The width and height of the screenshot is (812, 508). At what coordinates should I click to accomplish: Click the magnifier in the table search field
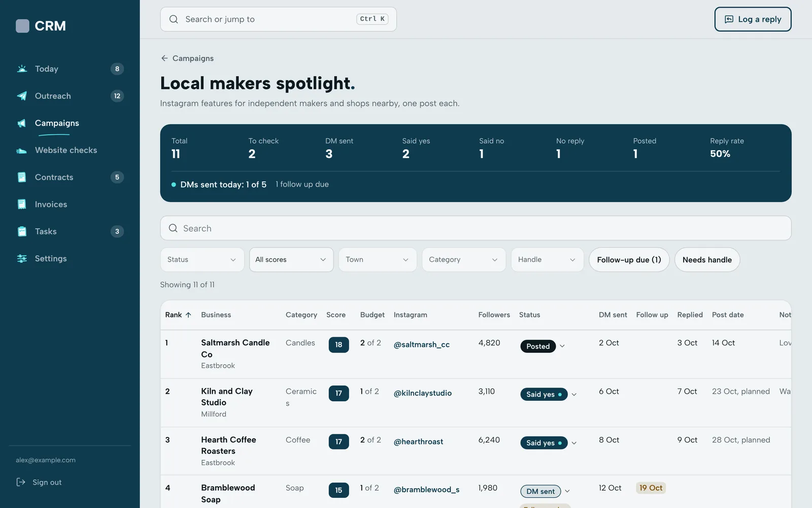tap(173, 228)
